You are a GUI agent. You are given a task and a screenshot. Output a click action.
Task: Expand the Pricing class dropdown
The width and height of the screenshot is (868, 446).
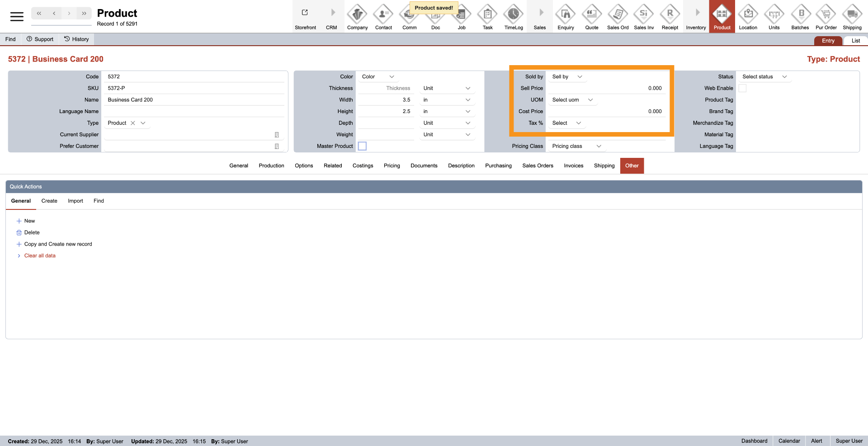(599, 146)
